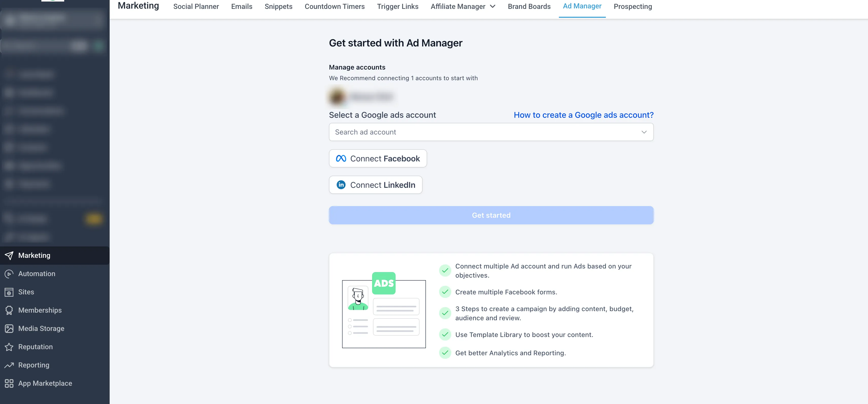This screenshot has width=868, height=404.
Task: Expand the Affiliate Manager dropdown chevron
Action: coord(493,6)
